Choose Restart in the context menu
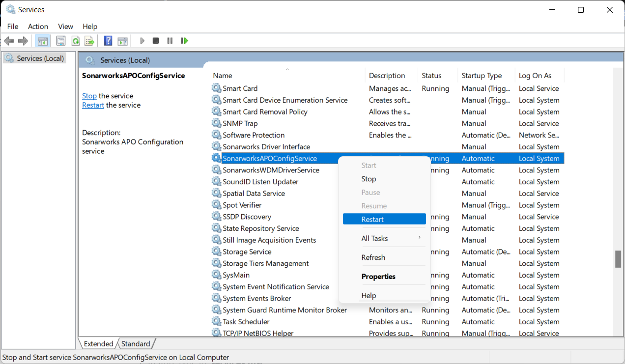Image resolution: width=625 pixels, height=364 pixels. point(384,219)
